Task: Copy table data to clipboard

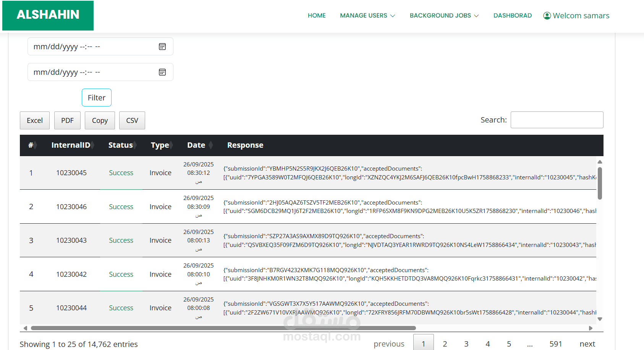Action: pos(100,121)
